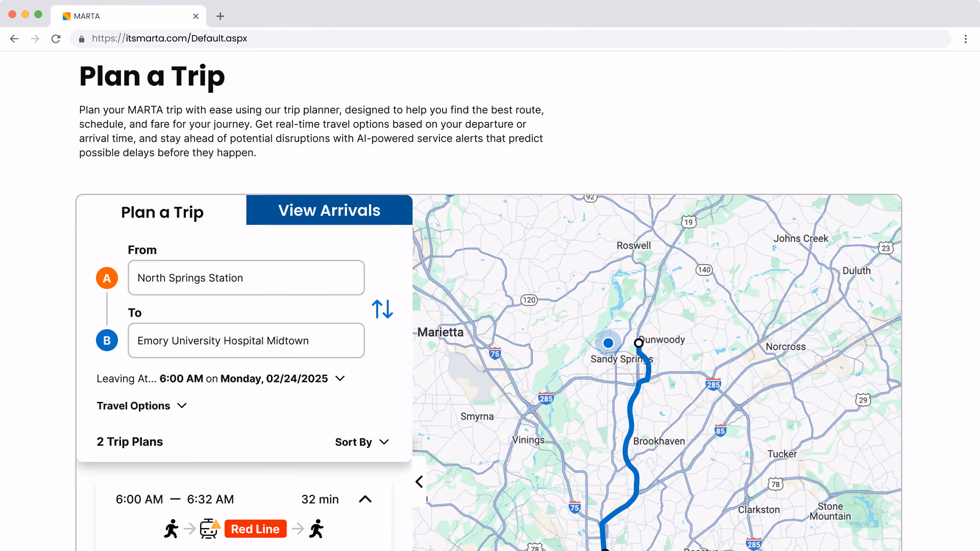Collapse the 6:00 AM trip plan details
This screenshot has height=551, width=980.
[365, 499]
